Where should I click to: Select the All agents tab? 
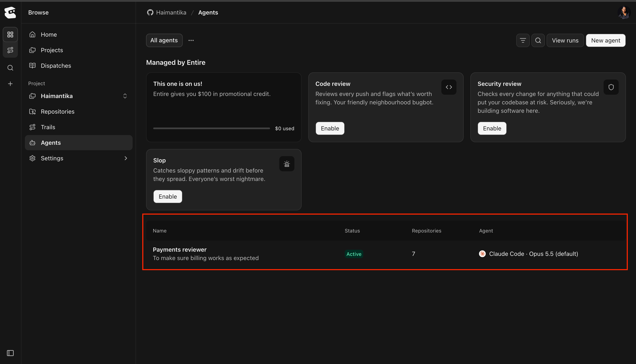coord(164,40)
